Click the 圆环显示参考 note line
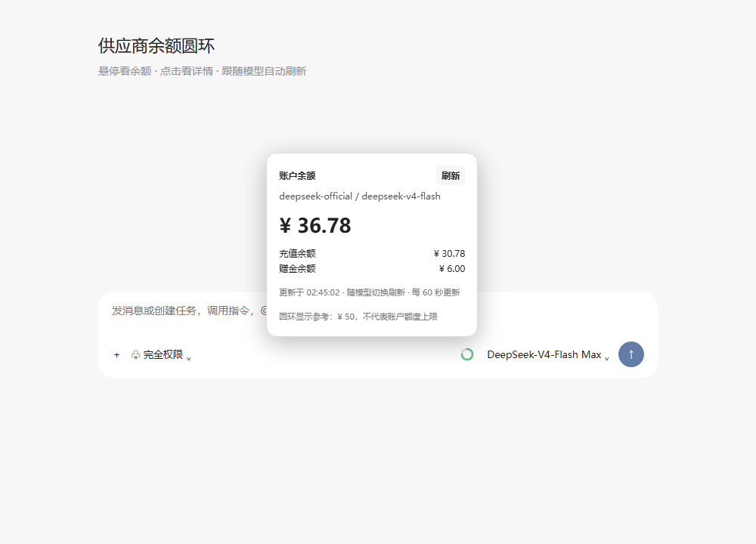Image resolution: width=756 pixels, height=544 pixels. pos(358,317)
